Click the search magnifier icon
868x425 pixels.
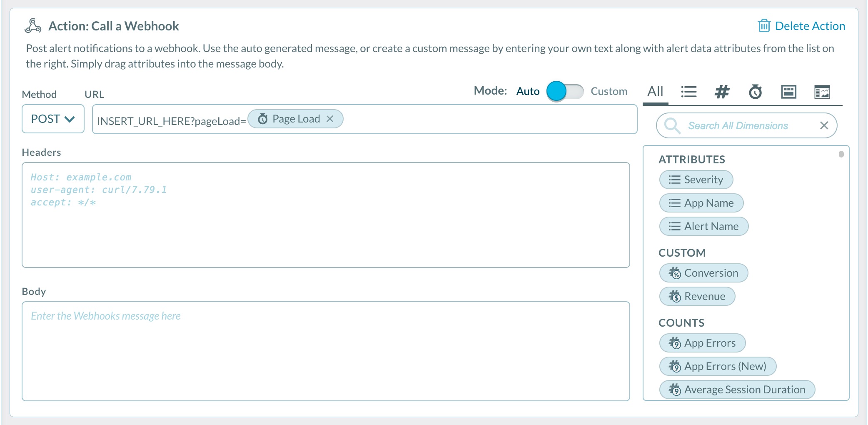tap(672, 125)
